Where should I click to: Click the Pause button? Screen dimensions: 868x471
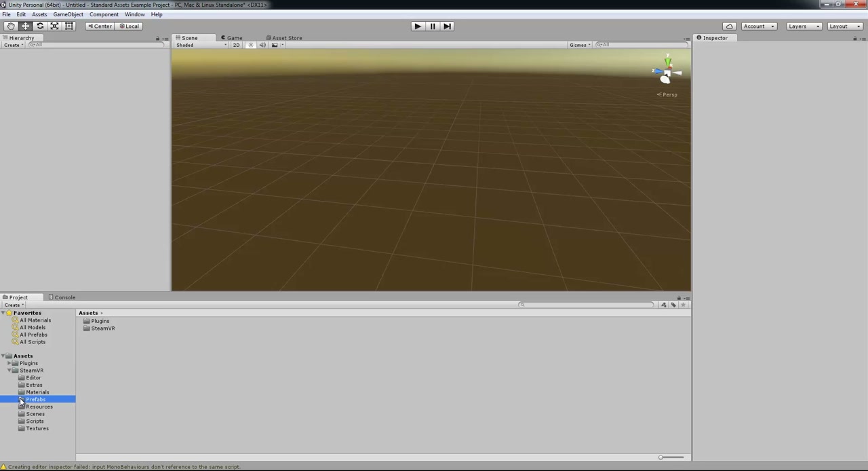click(x=432, y=26)
